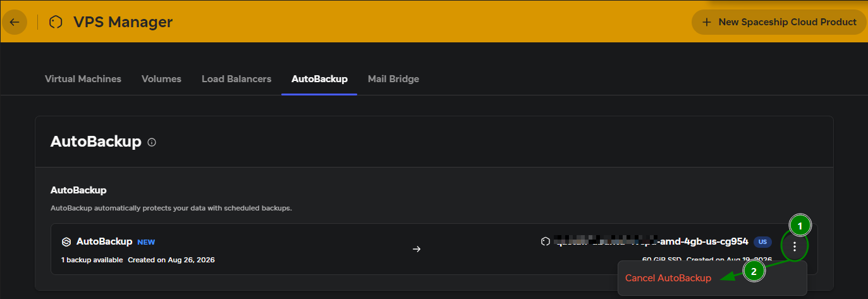Screen dimensions: 868x299
Task: Switch to the Virtual Machines tab
Action: point(83,79)
